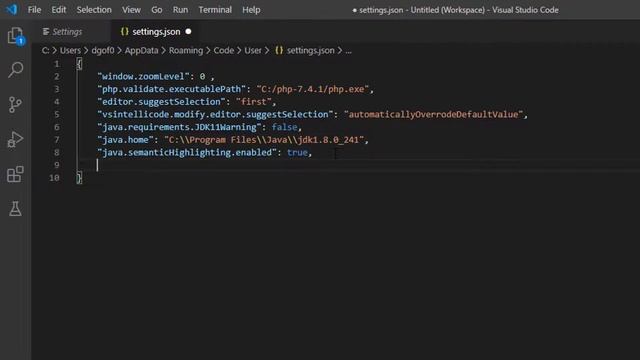The height and width of the screenshot is (360, 640).
Task: Open the Terminal menu
Action: 215,10
